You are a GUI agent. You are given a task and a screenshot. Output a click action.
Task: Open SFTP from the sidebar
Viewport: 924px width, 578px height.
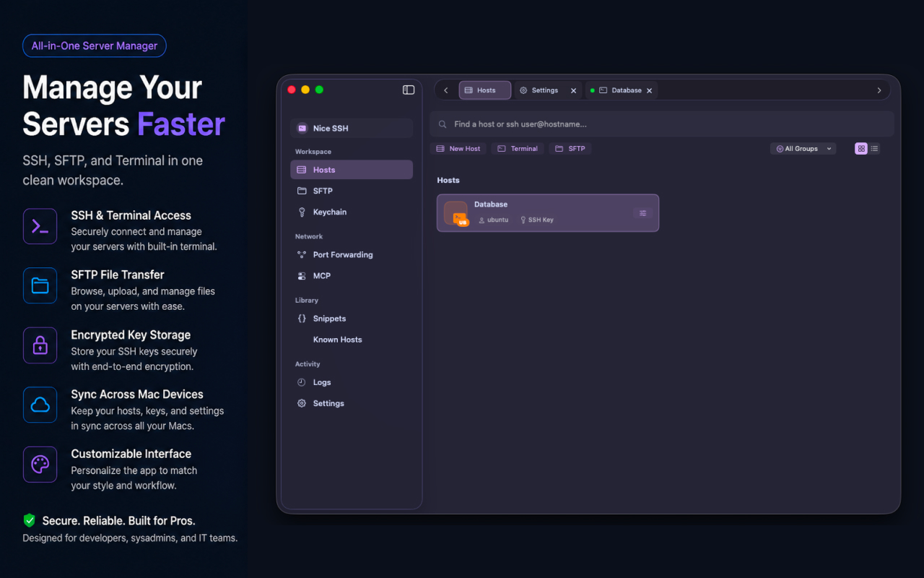click(x=352, y=191)
